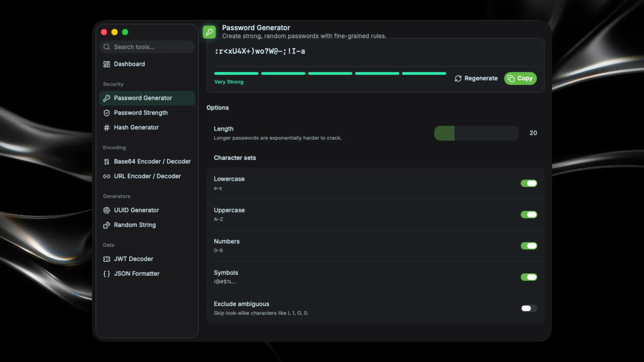Maximize the window with green button
This screenshot has height=362, width=644.
tap(125, 32)
